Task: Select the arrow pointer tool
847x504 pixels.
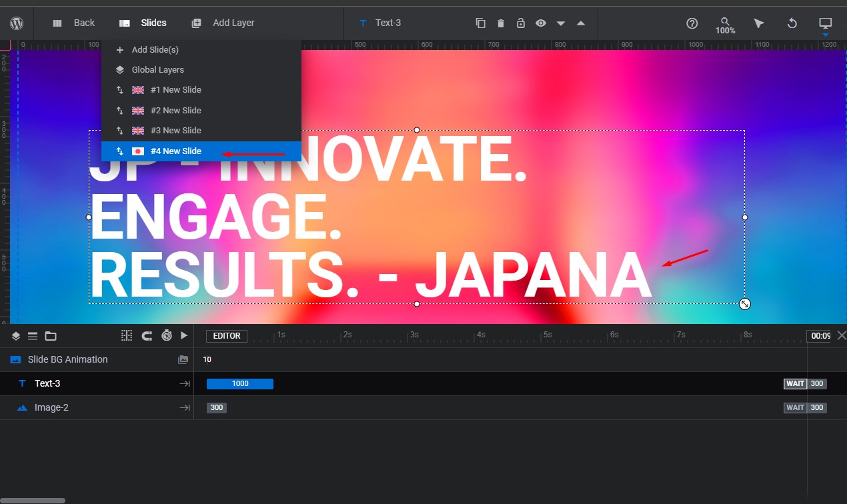Action: click(759, 23)
